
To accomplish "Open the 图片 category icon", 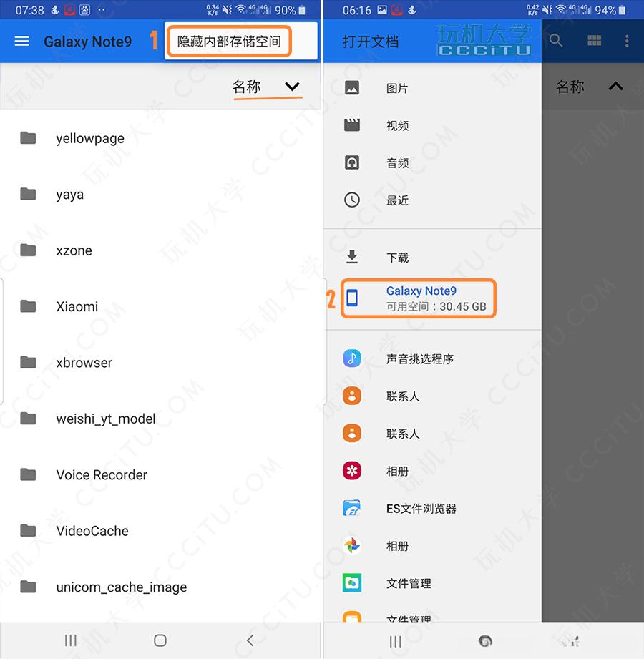I will tap(352, 88).
